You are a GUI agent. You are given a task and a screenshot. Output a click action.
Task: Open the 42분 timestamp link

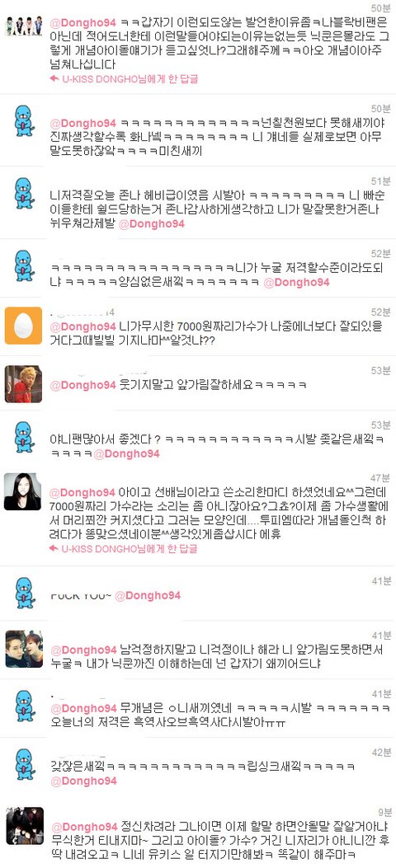382,753
